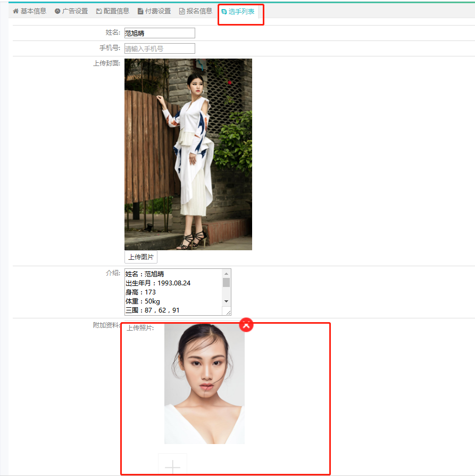This screenshot has height=476, width=475.
Task: Focus the 手机号 input field
Action: click(x=160, y=48)
